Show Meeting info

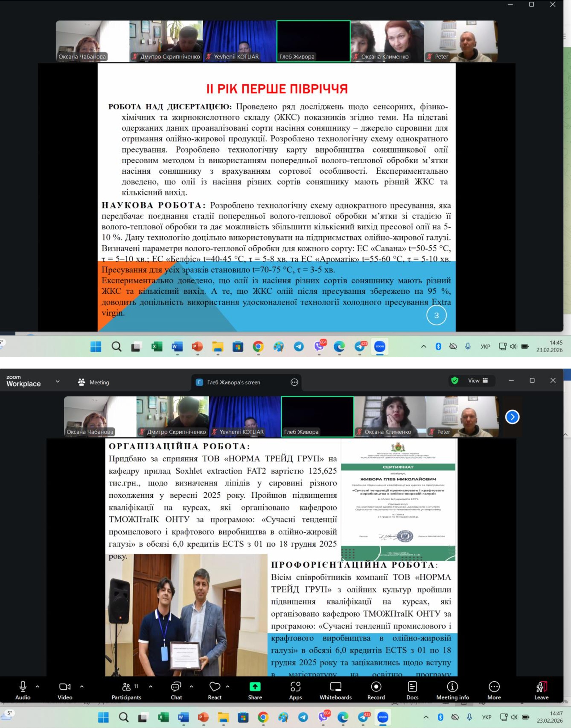tap(452, 690)
